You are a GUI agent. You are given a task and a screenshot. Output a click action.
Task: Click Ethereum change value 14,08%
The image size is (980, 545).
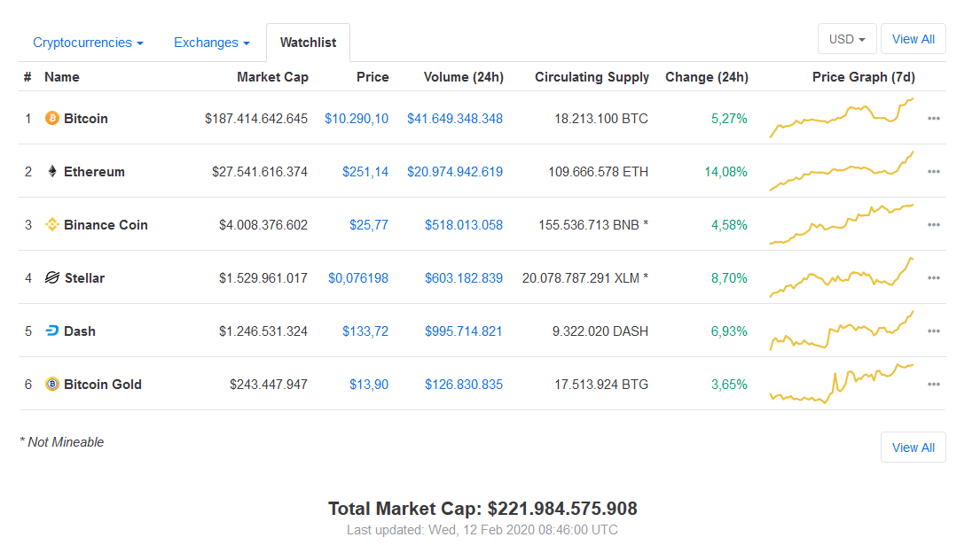pos(725,172)
